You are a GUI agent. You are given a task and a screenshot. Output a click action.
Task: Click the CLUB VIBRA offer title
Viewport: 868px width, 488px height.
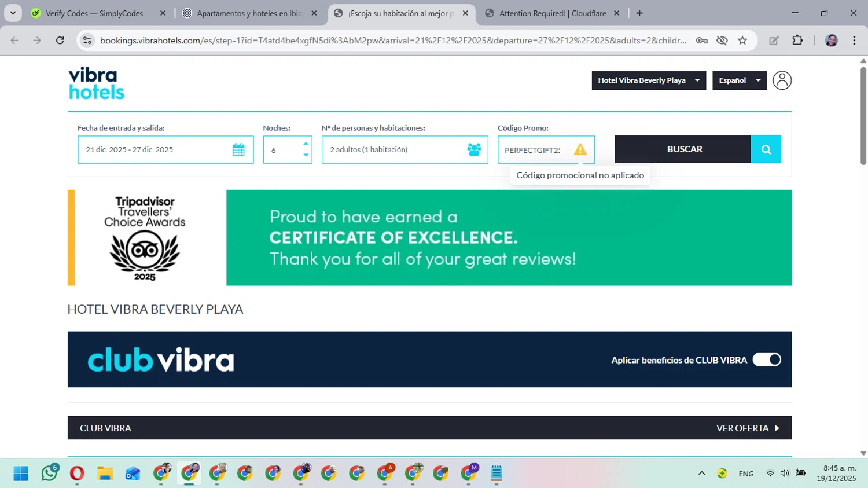pos(105,428)
